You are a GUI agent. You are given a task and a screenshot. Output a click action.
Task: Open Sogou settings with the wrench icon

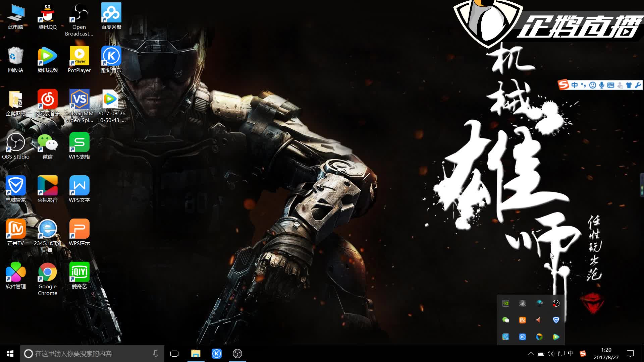coord(638,85)
